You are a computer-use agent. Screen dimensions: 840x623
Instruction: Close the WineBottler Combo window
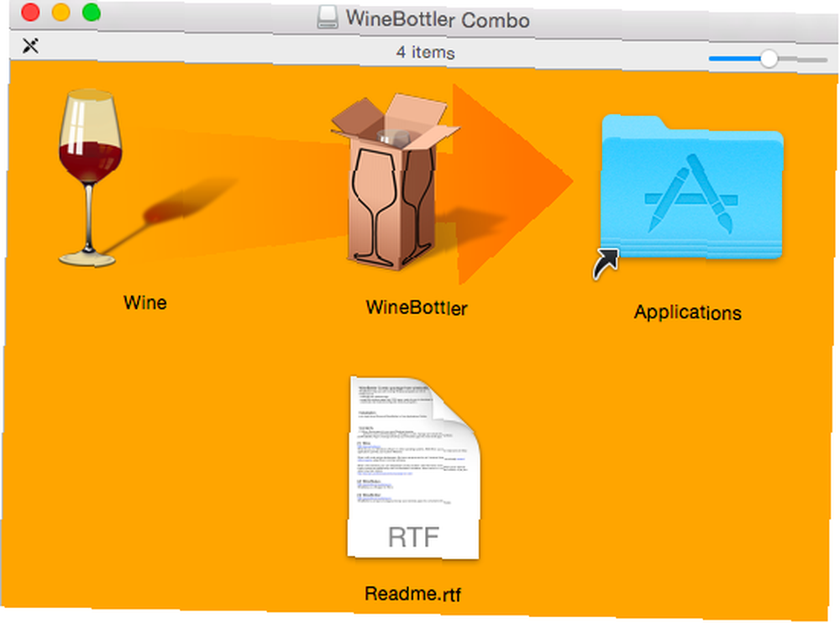click(x=30, y=12)
